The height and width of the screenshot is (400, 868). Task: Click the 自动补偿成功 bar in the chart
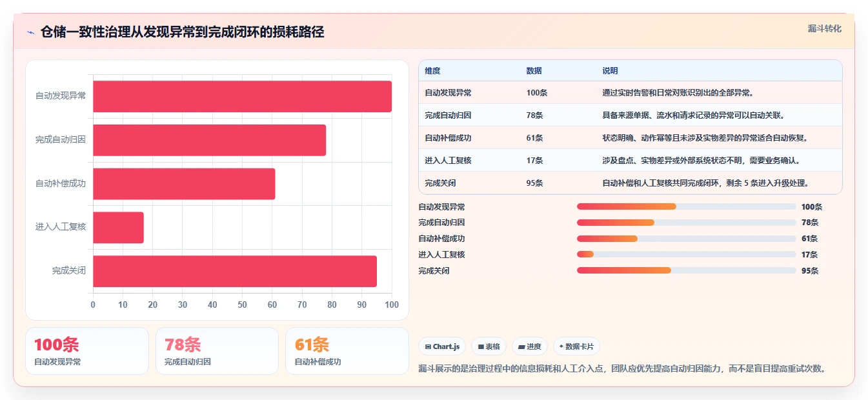[184, 184]
